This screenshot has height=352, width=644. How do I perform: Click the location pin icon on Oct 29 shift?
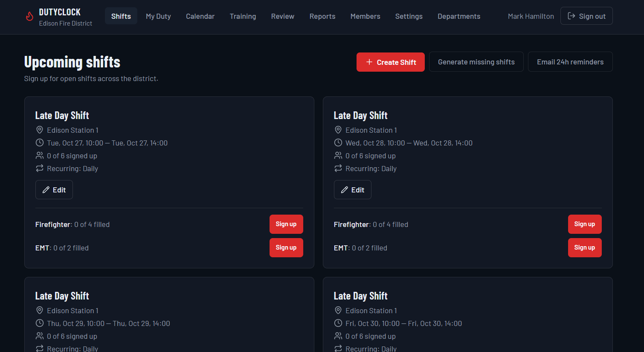point(40,310)
